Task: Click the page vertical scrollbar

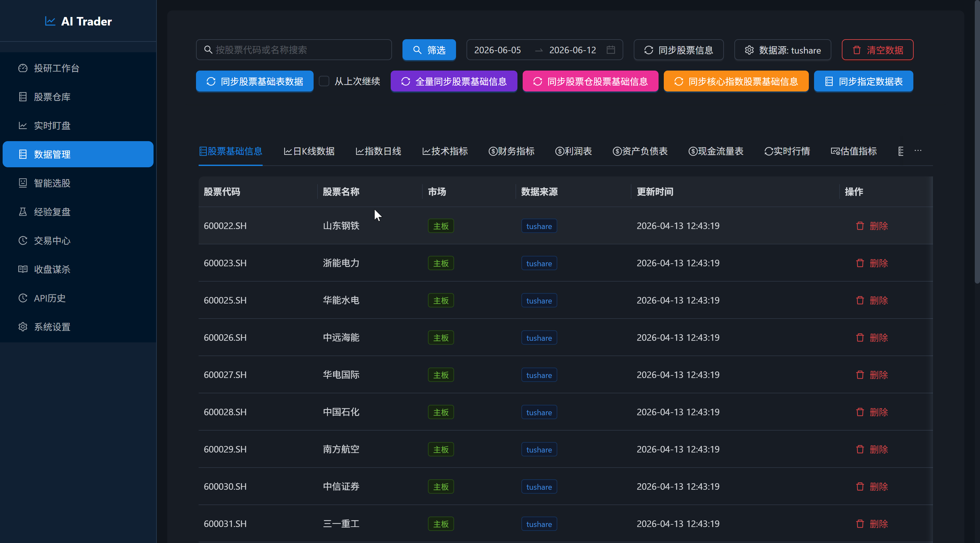Action: click(977, 141)
